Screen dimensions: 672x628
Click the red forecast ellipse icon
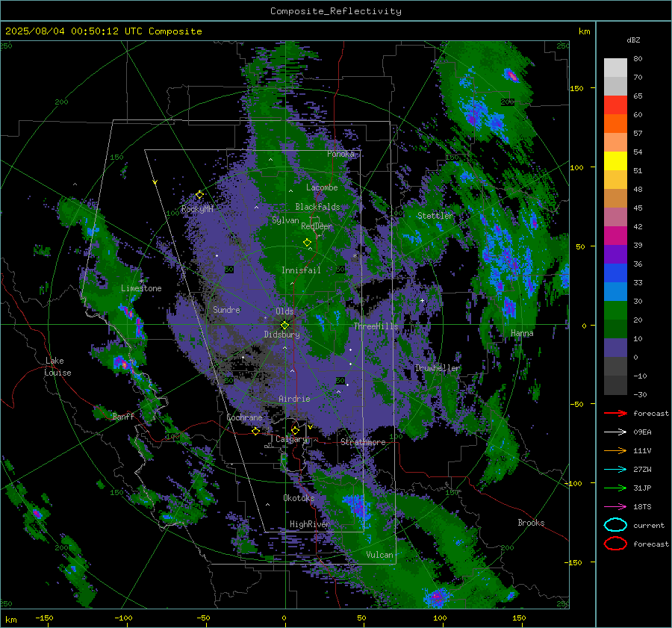tap(615, 544)
